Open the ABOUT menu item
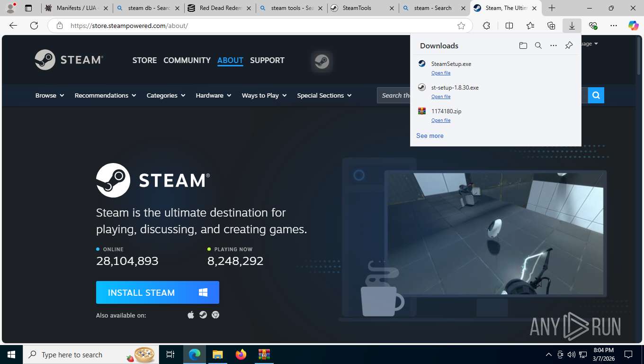The width and height of the screenshot is (644, 364). (x=230, y=60)
